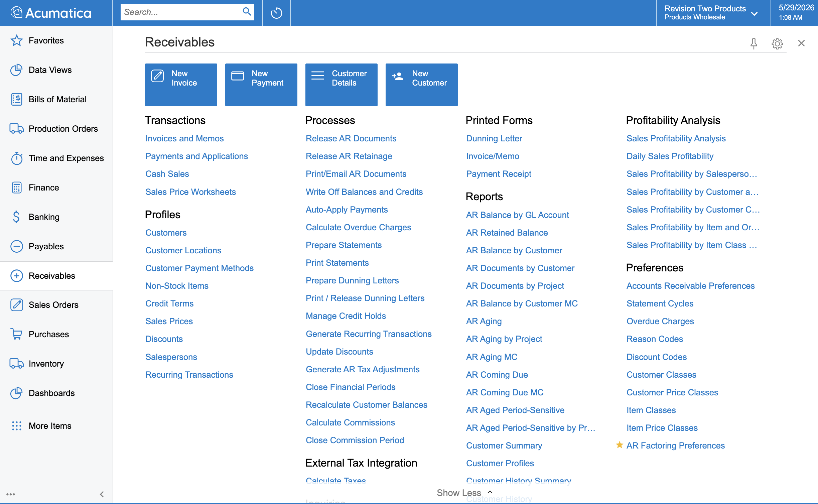The height and width of the screenshot is (504, 818).
Task: Open the More Items grid icon
Action: coord(16,426)
